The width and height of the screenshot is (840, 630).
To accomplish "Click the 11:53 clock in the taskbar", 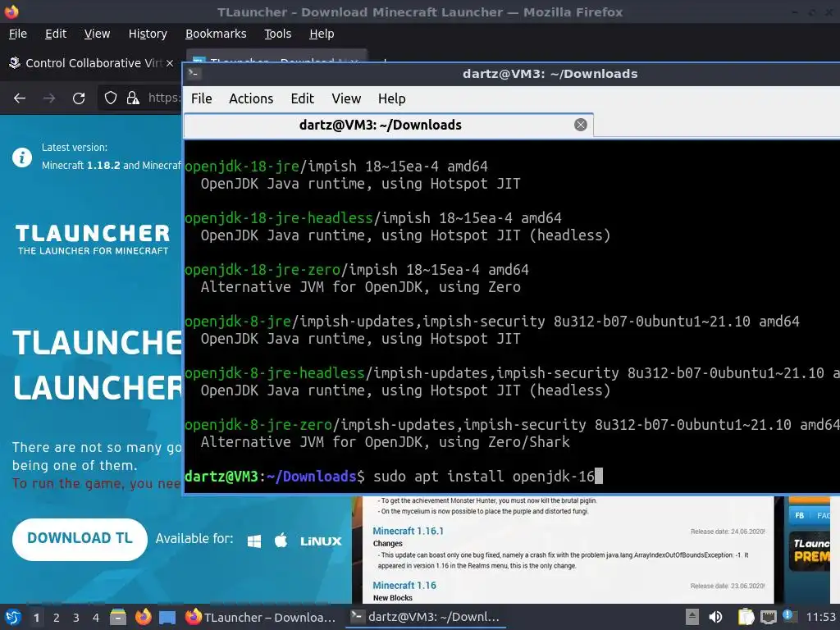I will point(820,617).
